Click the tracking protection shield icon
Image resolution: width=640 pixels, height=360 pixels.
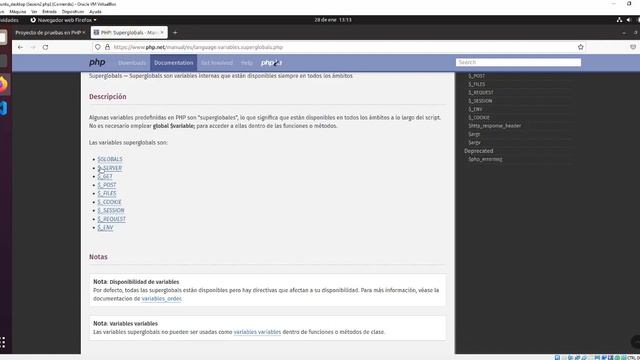[98, 47]
